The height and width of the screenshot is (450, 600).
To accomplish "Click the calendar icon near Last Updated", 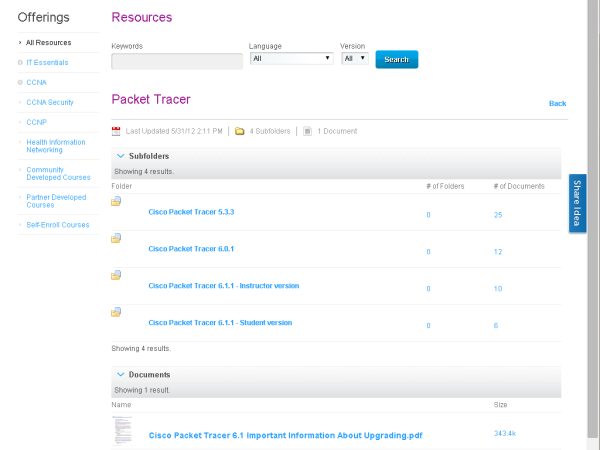I will coord(116,130).
